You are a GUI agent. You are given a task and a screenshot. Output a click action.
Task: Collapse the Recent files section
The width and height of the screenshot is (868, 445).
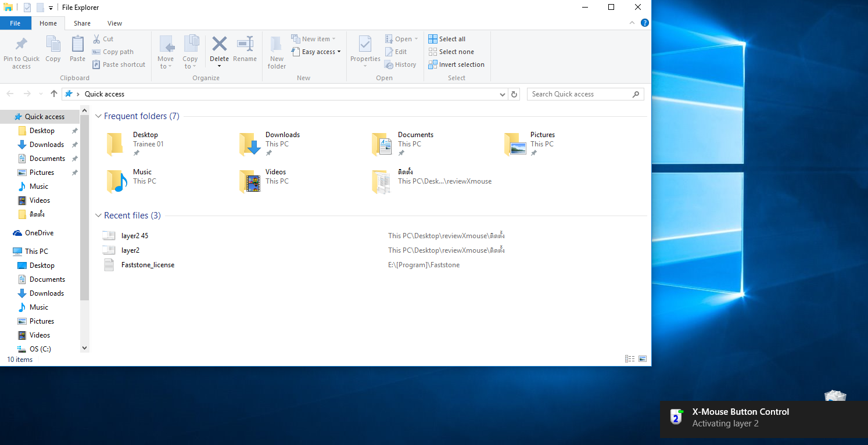[98, 216]
